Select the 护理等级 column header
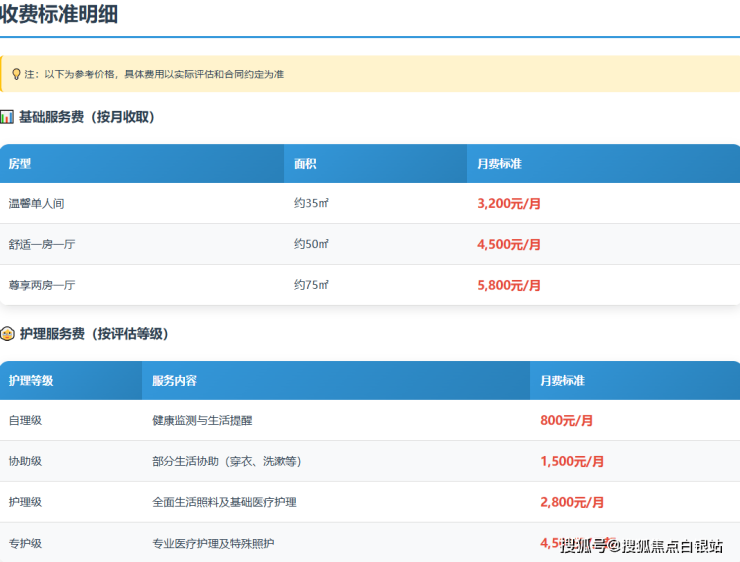Viewport: 740px width, 562px height. (x=31, y=381)
